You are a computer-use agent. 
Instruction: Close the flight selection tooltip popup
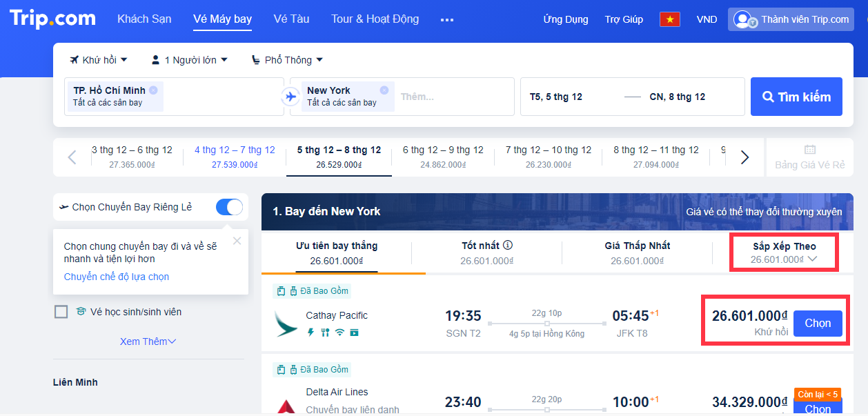[237, 241]
